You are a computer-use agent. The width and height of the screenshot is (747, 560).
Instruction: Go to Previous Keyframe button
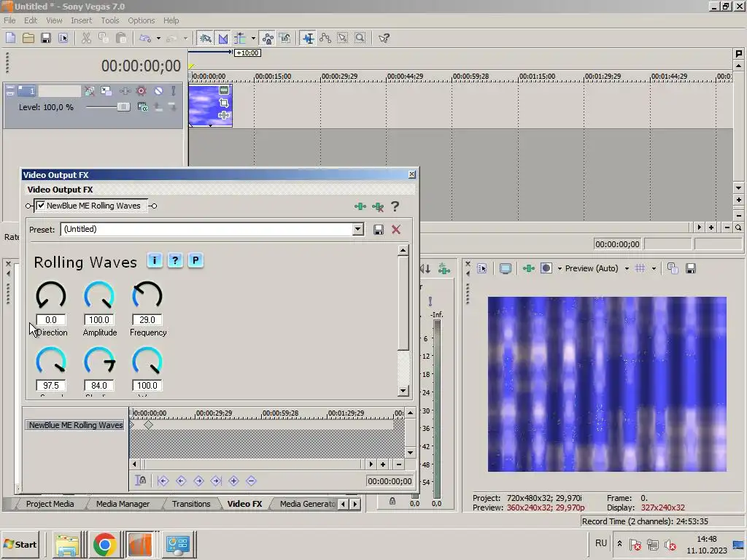coord(181,481)
